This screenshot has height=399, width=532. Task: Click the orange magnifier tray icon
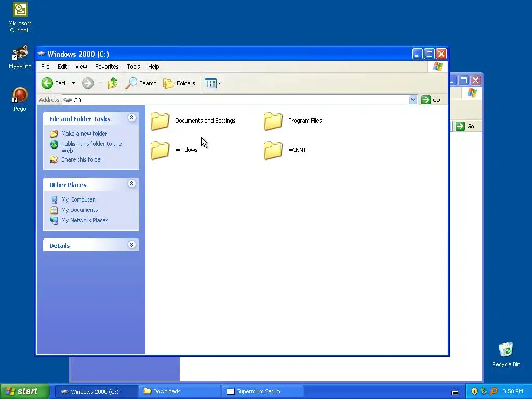click(x=494, y=391)
